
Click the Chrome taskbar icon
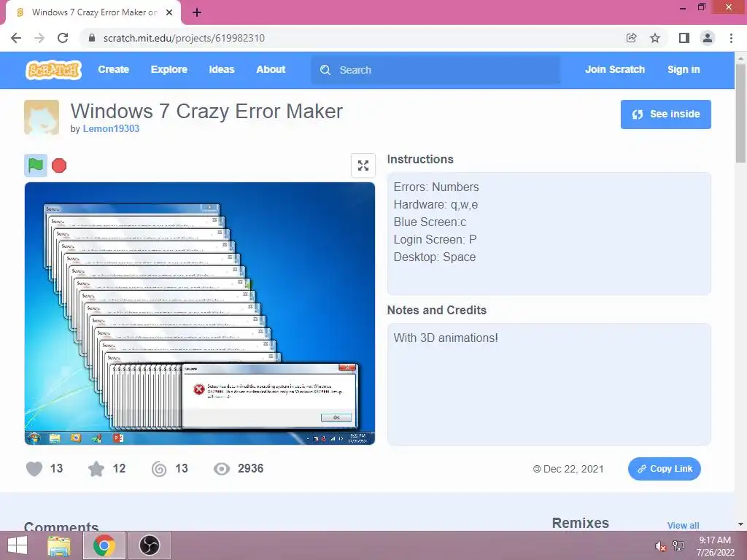[104, 545]
